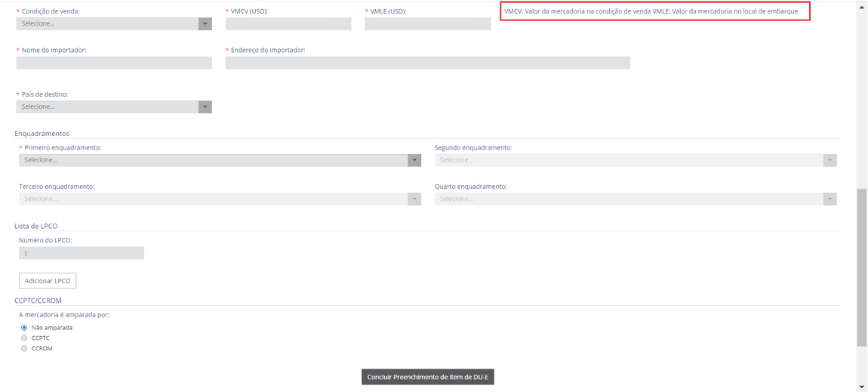Click the VMCV (USD) input field
The height and width of the screenshot is (392, 868).
pos(288,23)
